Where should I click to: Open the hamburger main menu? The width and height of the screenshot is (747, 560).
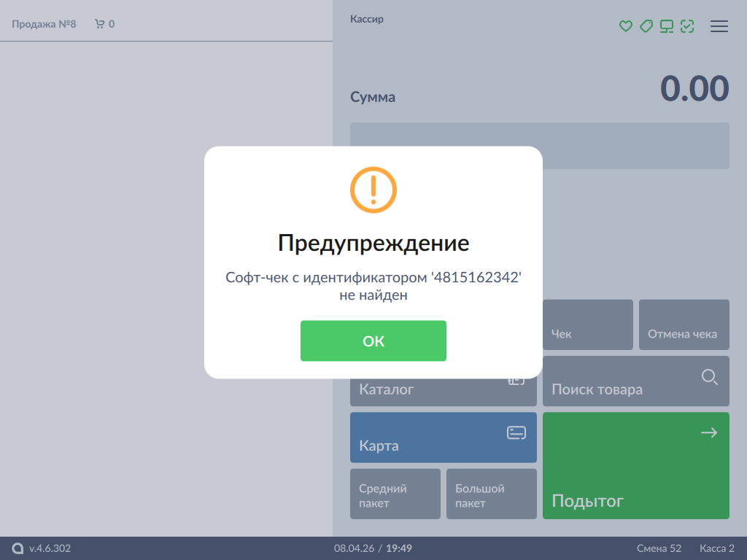(719, 26)
